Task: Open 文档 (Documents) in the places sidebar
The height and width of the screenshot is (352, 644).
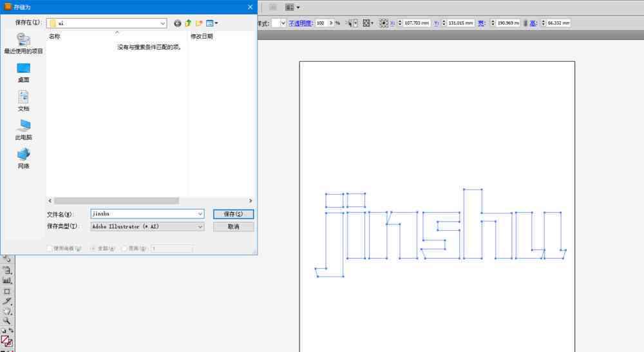Action: coord(23,101)
